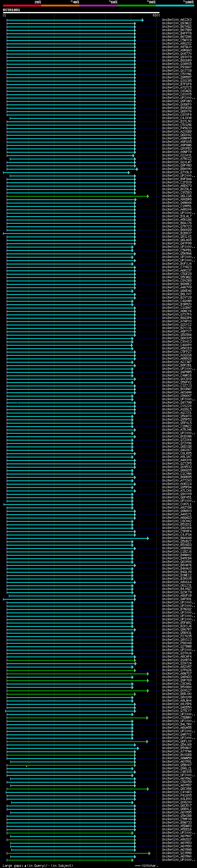This screenshot has height=868, width=197.
Task: Click hit label UniRef100_A9TWJ0
Action: (177, 47)
